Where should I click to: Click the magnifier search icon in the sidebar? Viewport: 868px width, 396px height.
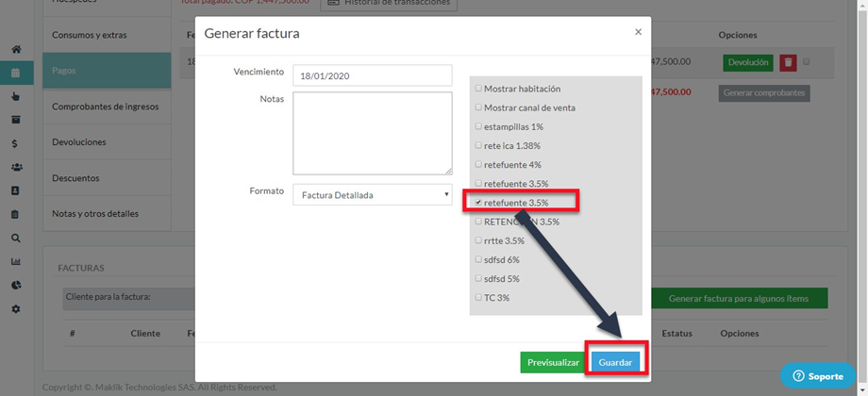[x=16, y=239]
